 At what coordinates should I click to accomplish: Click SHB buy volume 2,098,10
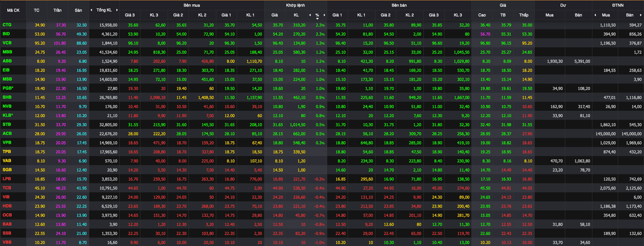pos(158,98)
